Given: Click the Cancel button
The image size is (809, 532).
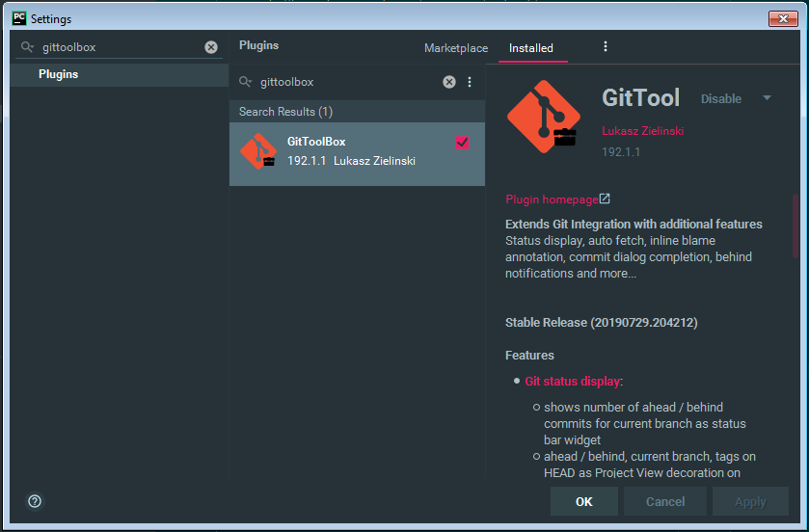Looking at the screenshot, I should coord(665,501).
